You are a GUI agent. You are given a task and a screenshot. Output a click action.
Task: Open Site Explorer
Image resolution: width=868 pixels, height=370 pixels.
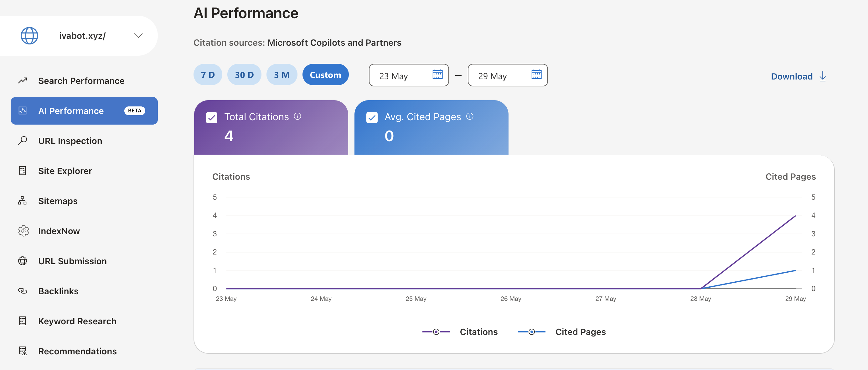click(x=65, y=171)
